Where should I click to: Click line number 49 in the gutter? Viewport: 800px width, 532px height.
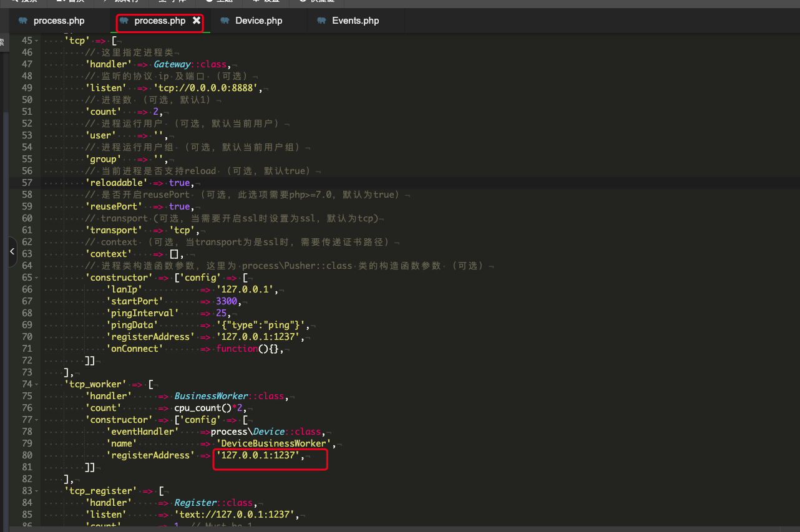point(26,88)
